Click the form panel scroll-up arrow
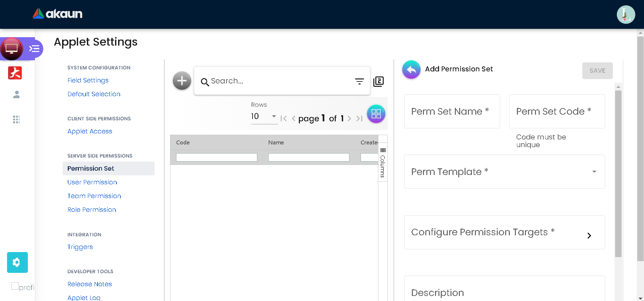Viewport: 644px width, 301px height. point(618,87)
